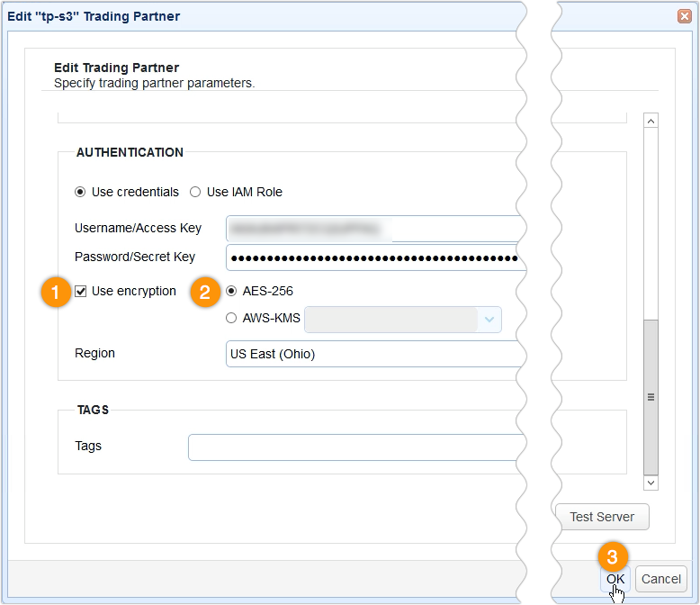Select AES-256 encryption radio button

[x=232, y=292]
